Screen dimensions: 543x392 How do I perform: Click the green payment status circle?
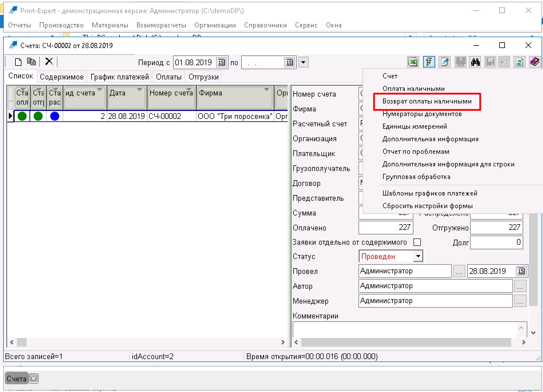(22, 116)
